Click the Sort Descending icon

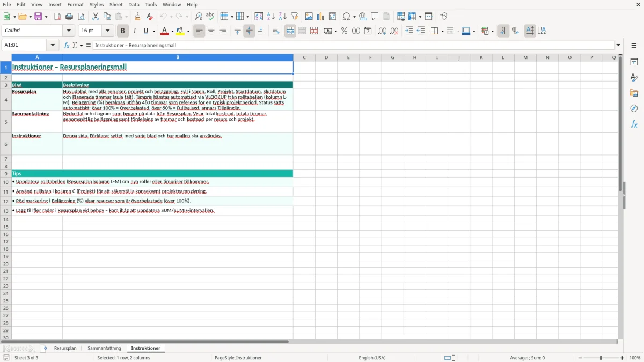click(283, 17)
